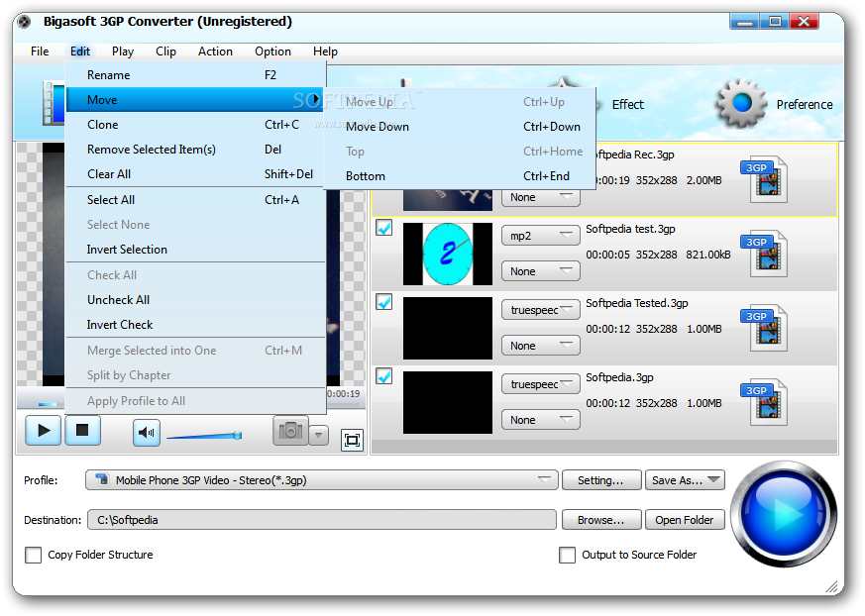Open the Save As... dropdown button
The image size is (865, 616).
[685, 480]
